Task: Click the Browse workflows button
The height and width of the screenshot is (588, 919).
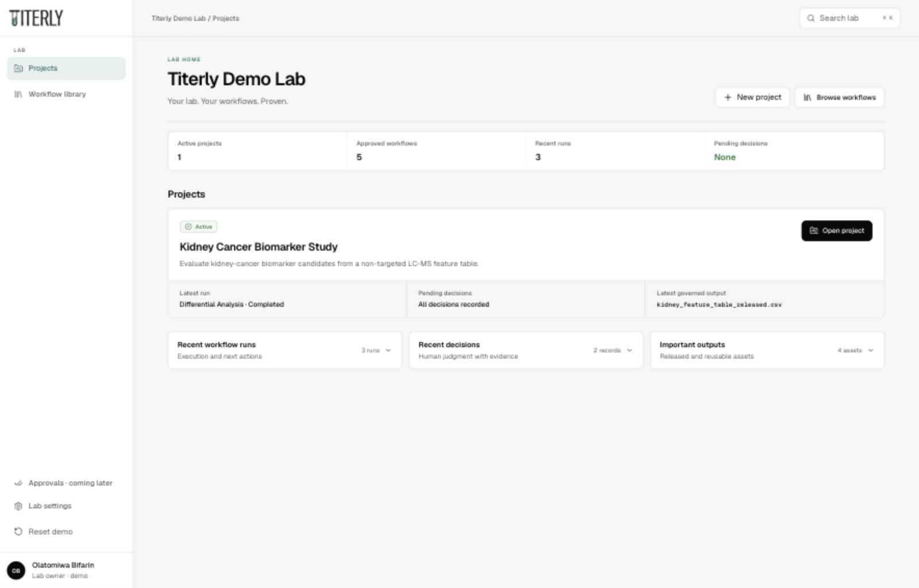Action: pyautogui.click(x=840, y=98)
